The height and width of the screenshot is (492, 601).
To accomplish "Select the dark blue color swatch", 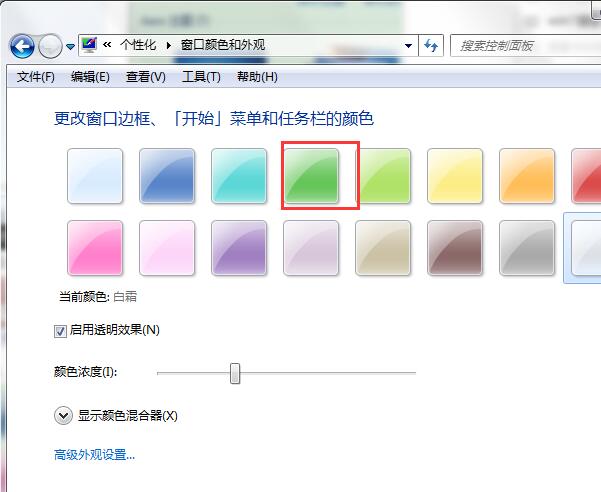I will tap(167, 176).
